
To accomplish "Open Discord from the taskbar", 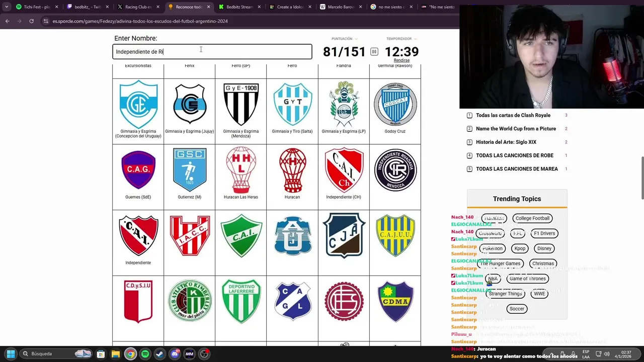I will click(x=175, y=354).
